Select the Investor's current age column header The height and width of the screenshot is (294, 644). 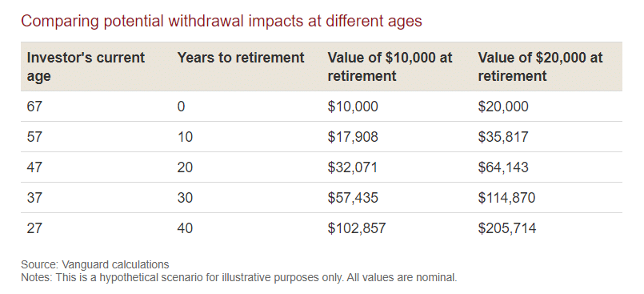86,66
